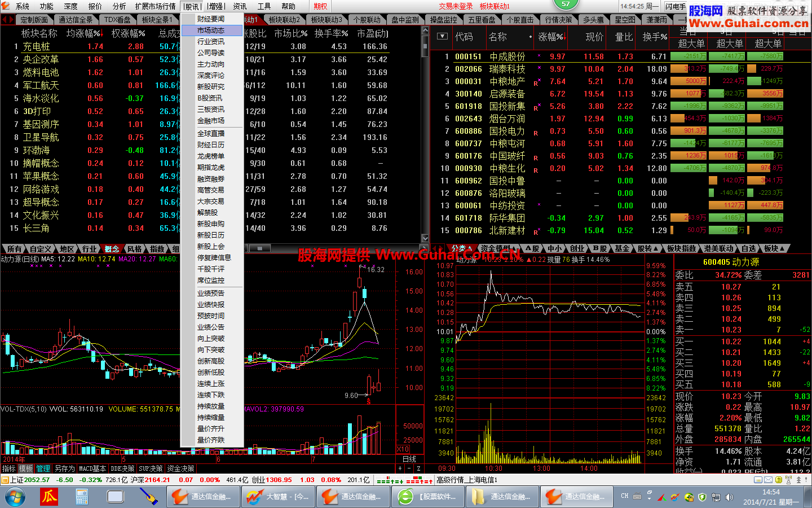Image resolution: width=812 pixels, height=508 pixels.
Task: Open the 星空图 tab
Action: (624, 20)
